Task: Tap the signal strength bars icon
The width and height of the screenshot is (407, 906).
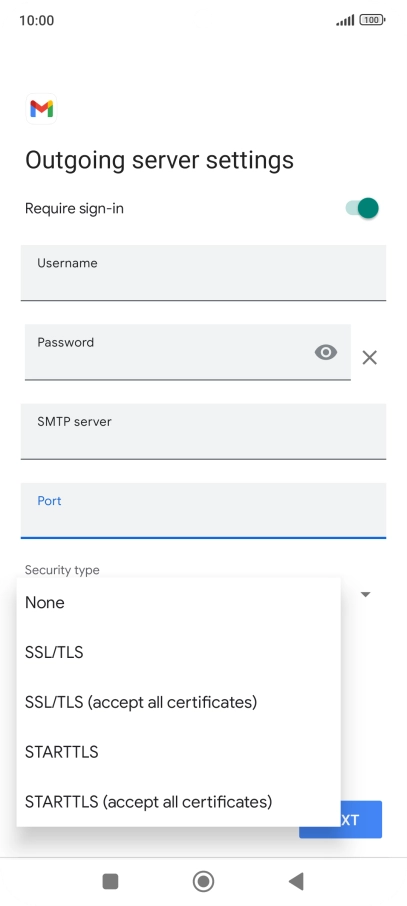Action: click(345, 20)
